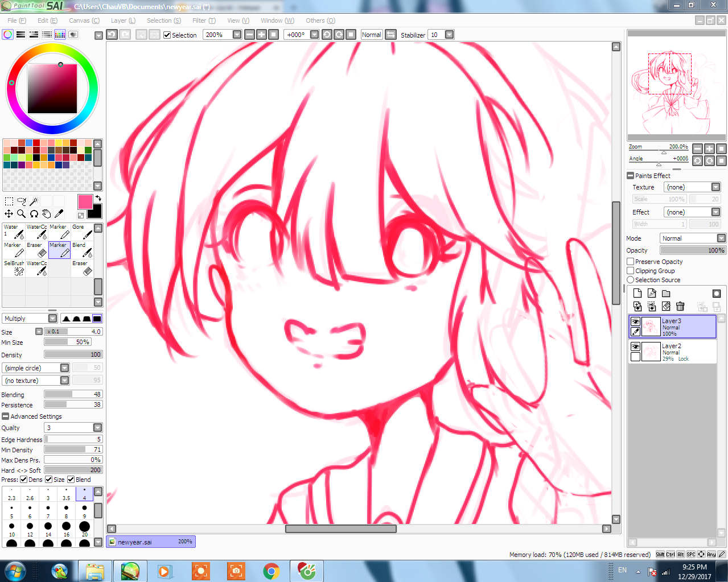Select the SelBrush selection pen tool
Viewport: 728px width, 582px height.
pyautogui.click(x=14, y=268)
